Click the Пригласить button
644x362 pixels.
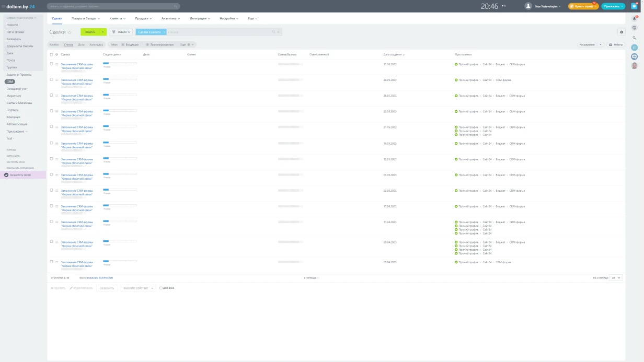[613, 6]
